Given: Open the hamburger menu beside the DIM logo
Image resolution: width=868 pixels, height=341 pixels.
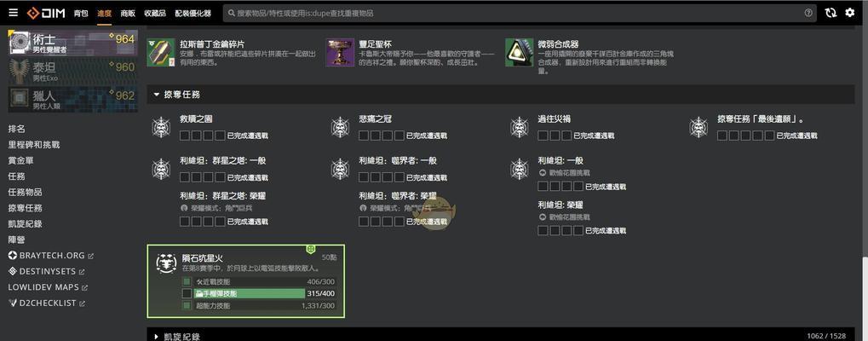Looking at the screenshot, I should coord(14,13).
